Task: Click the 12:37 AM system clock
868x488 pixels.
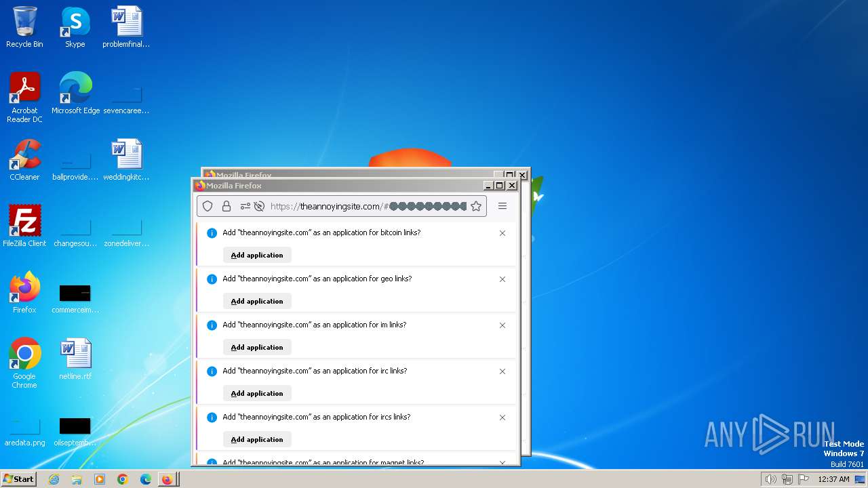Action: click(x=833, y=479)
